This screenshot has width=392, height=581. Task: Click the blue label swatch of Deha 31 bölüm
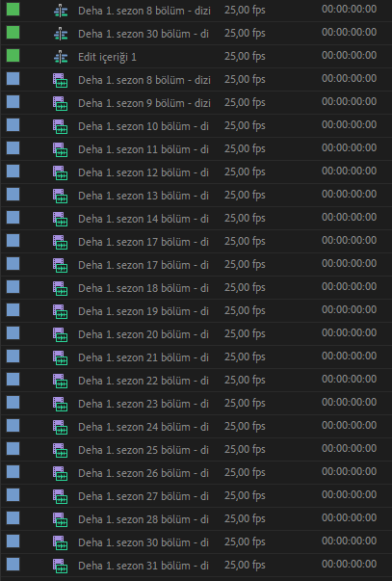pyautogui.click(x=13, y=565)
